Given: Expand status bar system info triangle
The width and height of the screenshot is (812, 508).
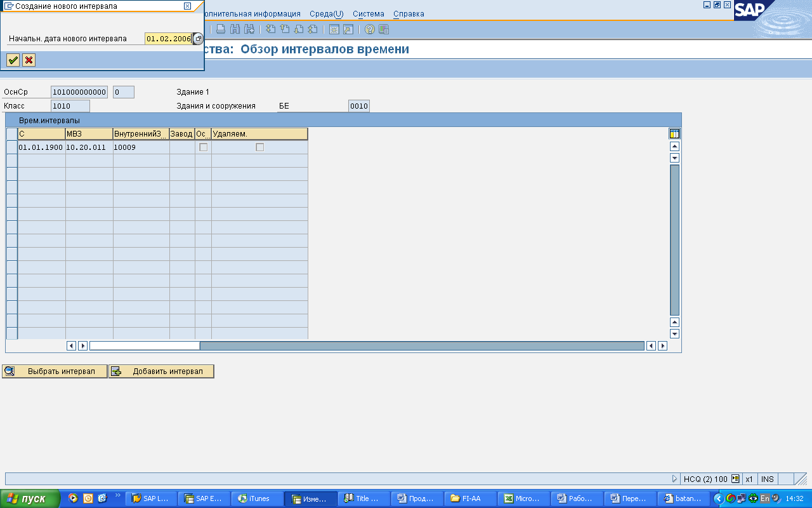Looking at the screenshot, I should [x=675, y=479].
